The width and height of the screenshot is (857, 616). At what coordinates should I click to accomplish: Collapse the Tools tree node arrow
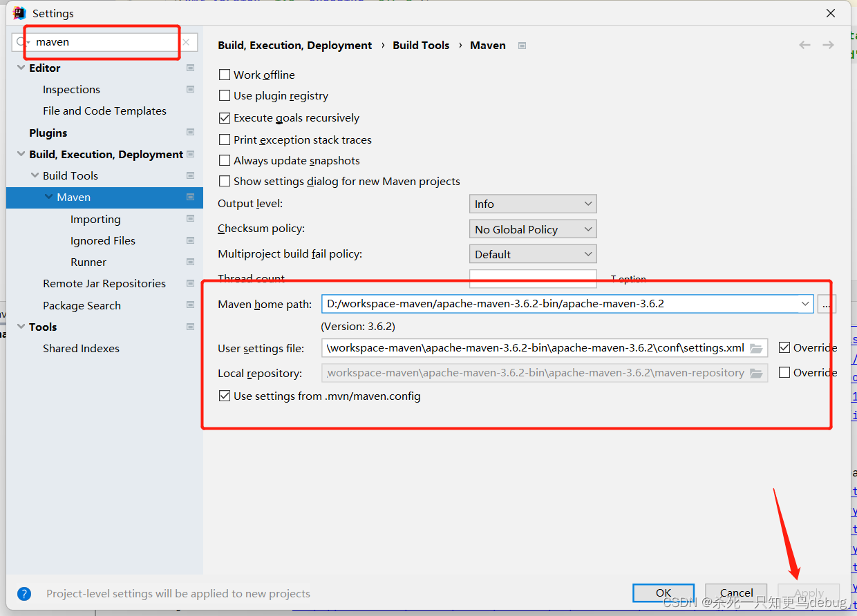click(x=21, y=327)
